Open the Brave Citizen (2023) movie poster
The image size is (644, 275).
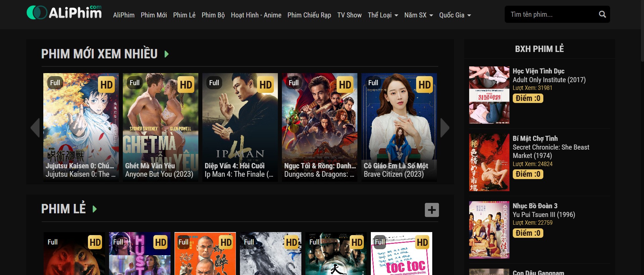point(399,127)
